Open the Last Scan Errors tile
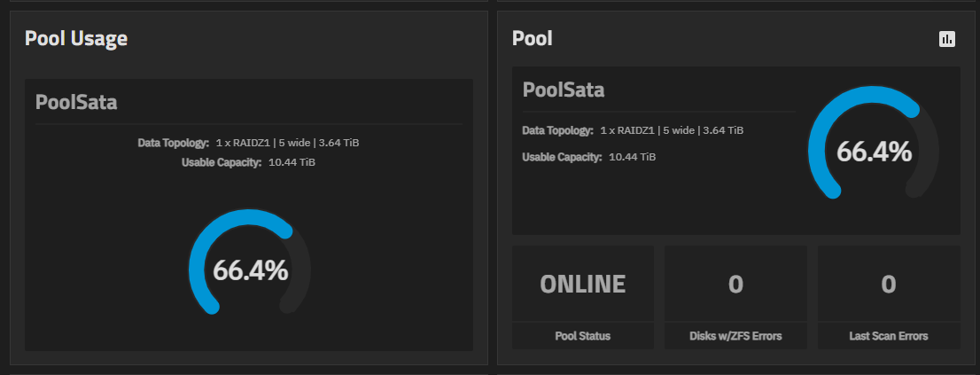The width and height of the screenshot is (980, 375). (x=889, y=284)
